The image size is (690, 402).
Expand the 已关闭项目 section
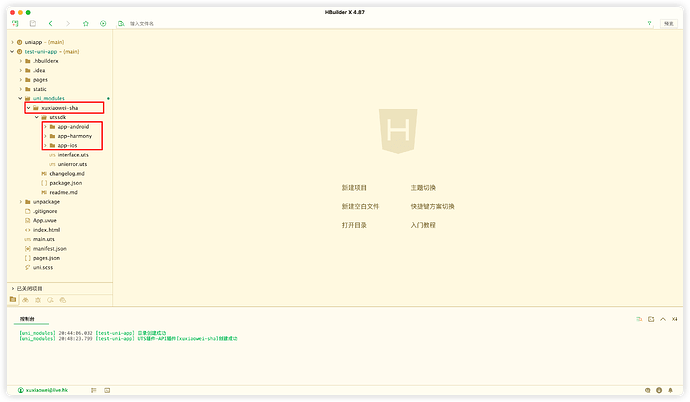(x=13, y=288)
